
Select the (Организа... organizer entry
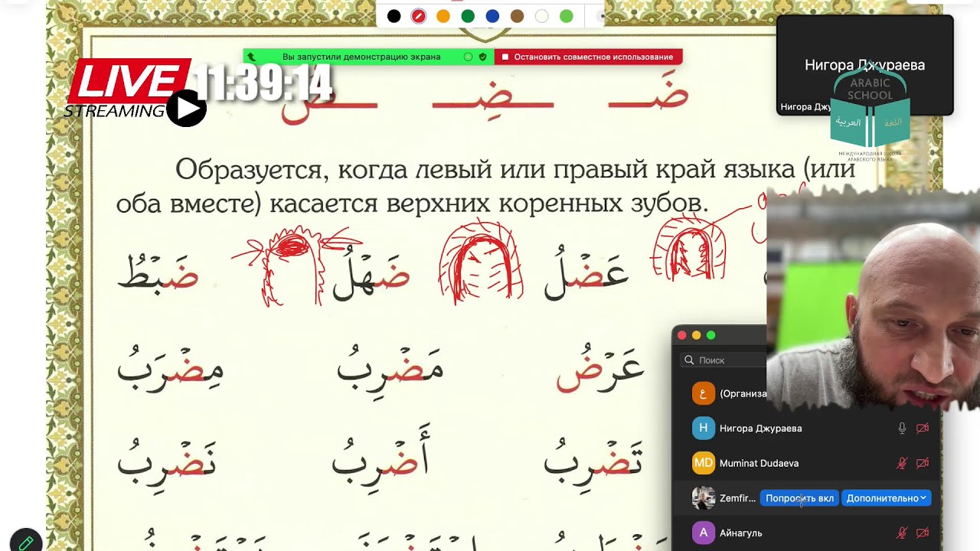[743, 393]
